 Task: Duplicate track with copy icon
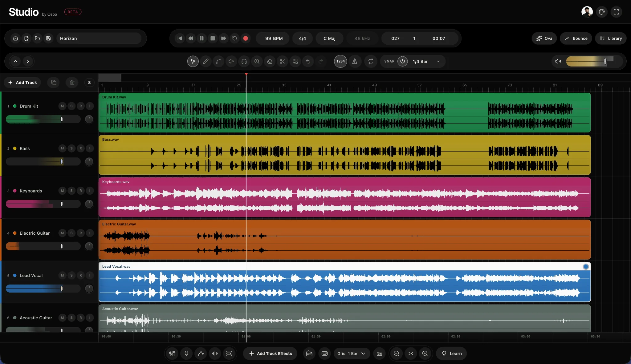click(x=54, y=83)
